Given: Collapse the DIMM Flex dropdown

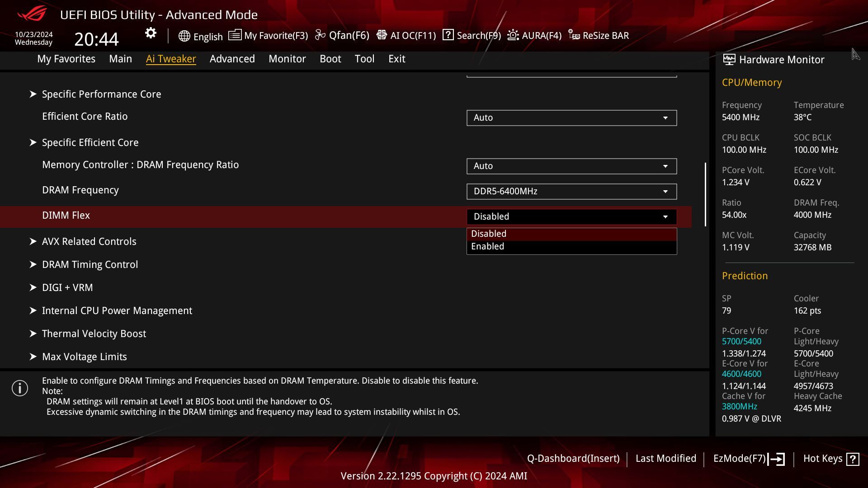Looking at the screenshot, I should pos(571,217).
